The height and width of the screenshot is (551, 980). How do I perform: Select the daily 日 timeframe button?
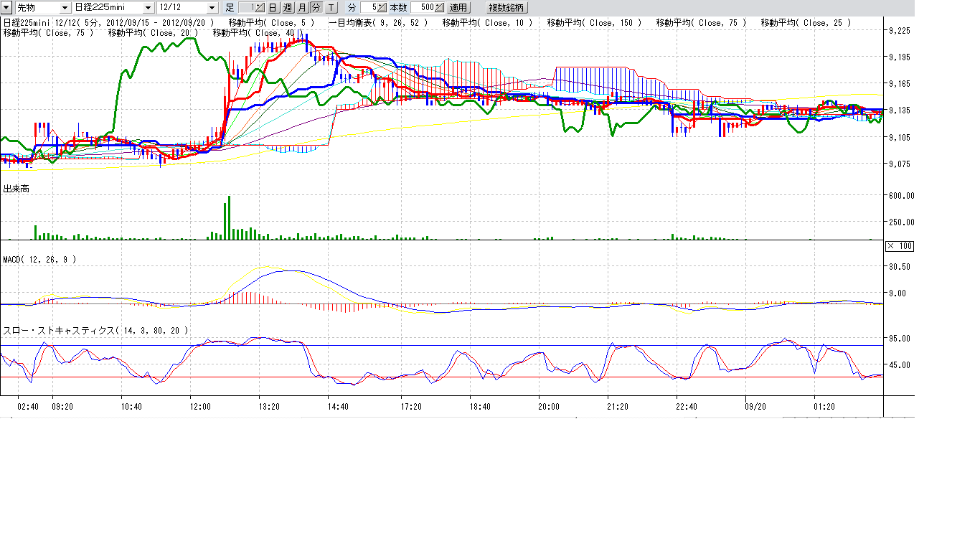pos(273,7)
